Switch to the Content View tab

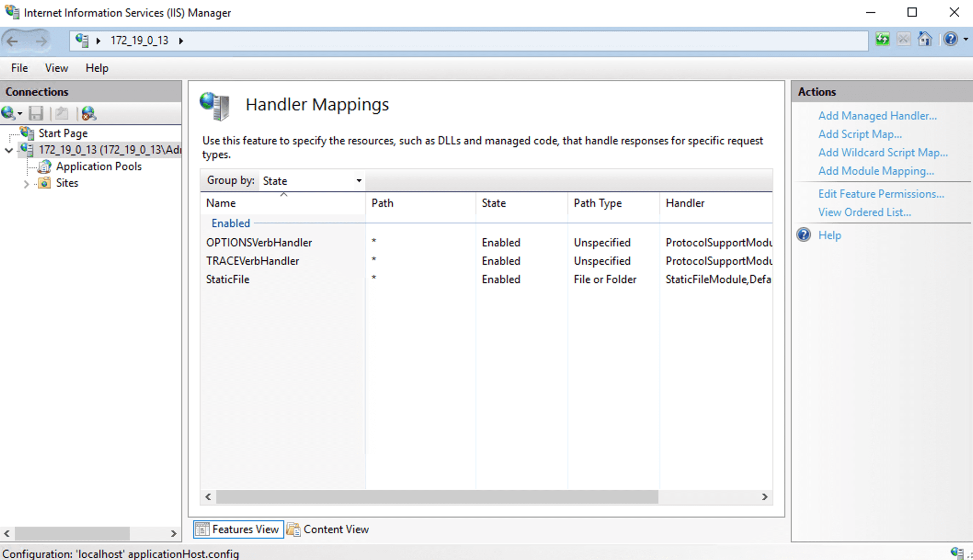click(x=328, y=530)
